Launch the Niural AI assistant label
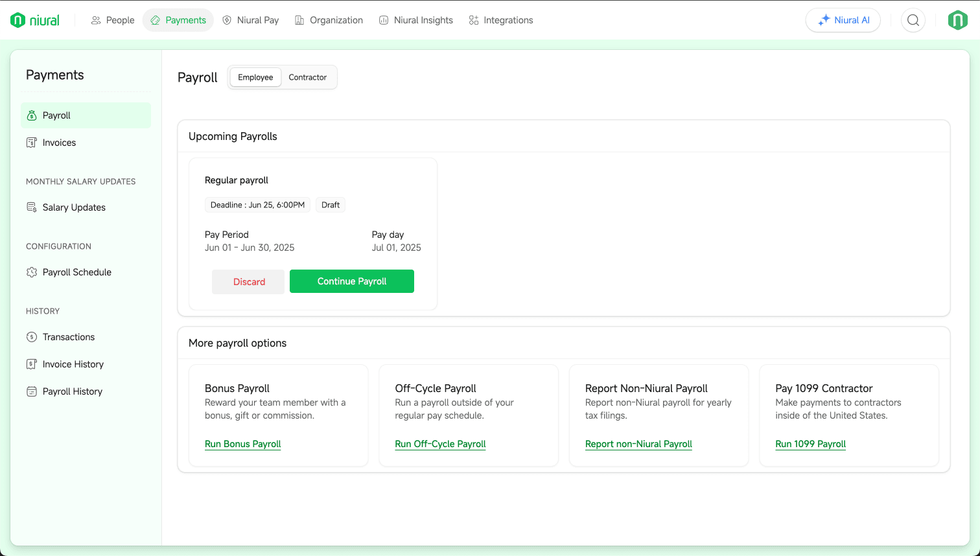 [x=852, y=20]
